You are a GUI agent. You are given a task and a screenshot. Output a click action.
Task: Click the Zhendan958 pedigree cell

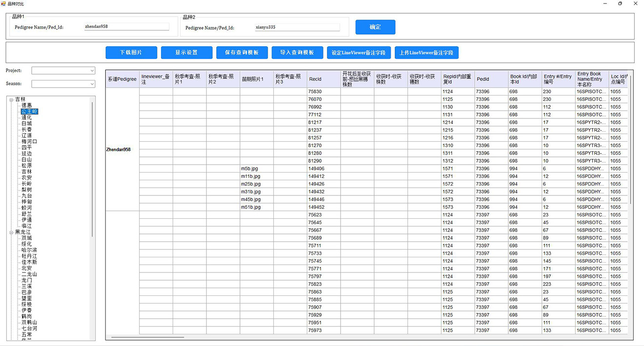pyautogui.click(x=122, y=149)
